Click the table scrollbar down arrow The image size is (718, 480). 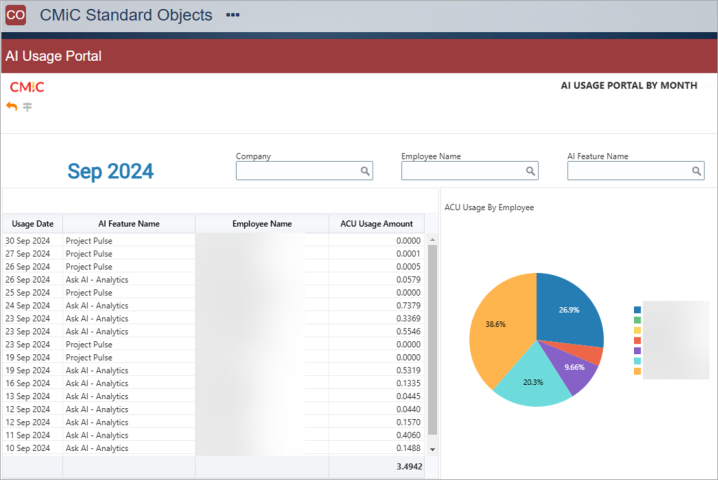coord(432,449)
